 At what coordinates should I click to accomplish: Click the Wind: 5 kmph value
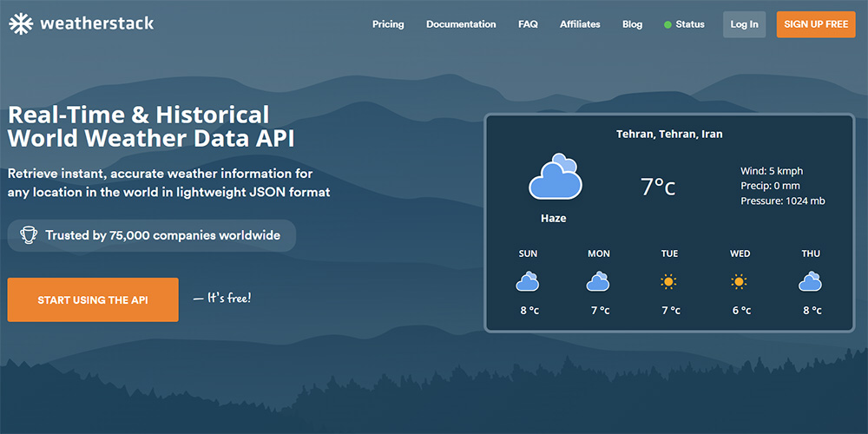(x=772, y=170)
